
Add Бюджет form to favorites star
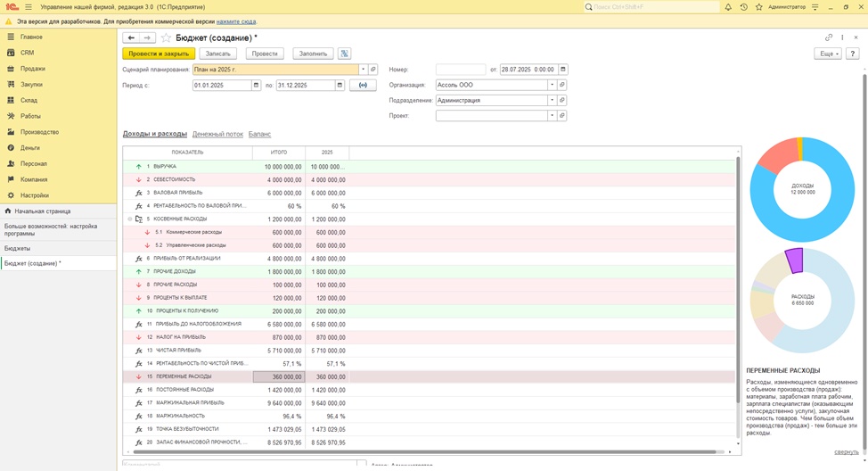[166, 38]
